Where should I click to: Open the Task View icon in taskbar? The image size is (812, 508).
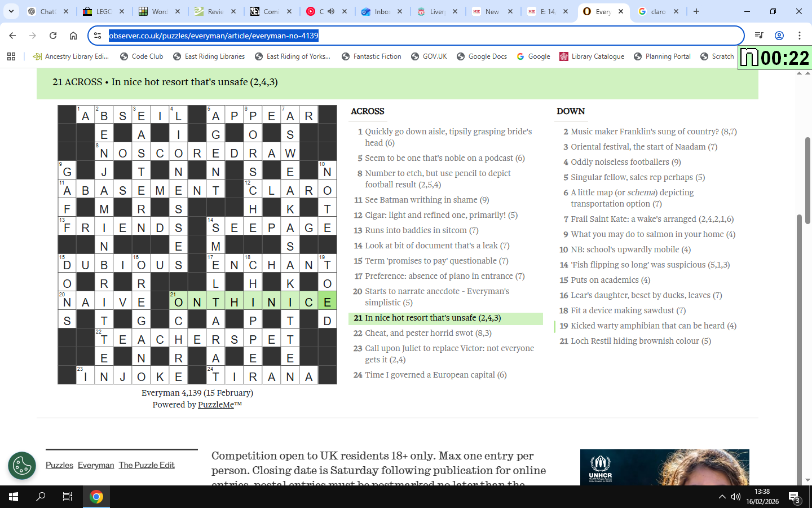(x=67, y=497)
